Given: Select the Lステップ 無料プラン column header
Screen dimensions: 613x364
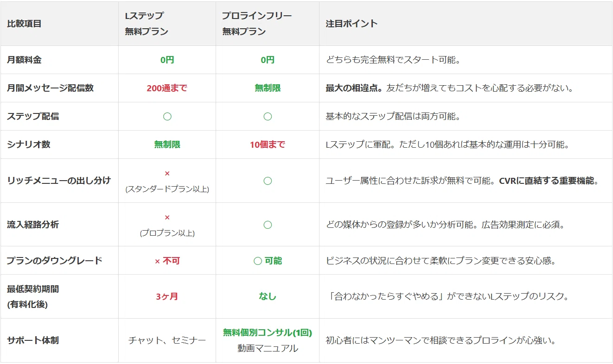Looking at the screenshot, I should [x=167, y=24].
